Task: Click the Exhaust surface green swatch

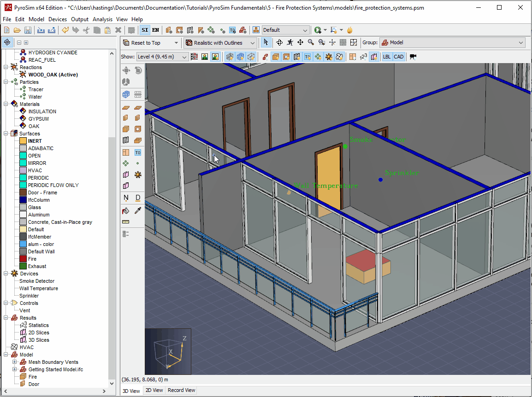Action: (x=23, y=266)
